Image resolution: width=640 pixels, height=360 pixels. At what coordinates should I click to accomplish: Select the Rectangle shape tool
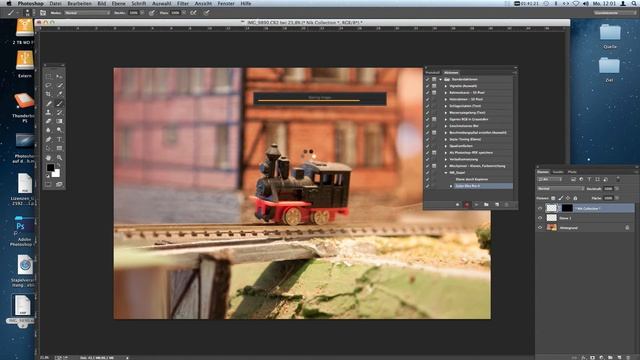coord(60,148)
